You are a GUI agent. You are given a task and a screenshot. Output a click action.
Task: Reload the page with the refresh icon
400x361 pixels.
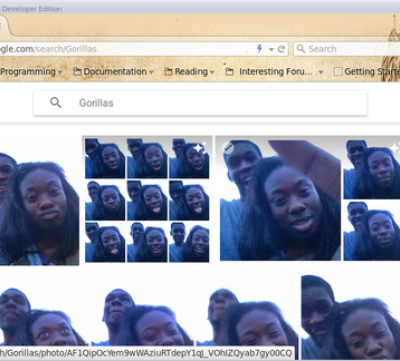pyautogui.click(x=281, y=49)
